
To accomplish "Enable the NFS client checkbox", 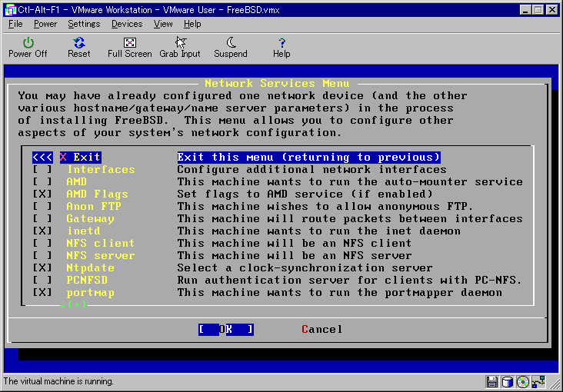I will 42,243.
